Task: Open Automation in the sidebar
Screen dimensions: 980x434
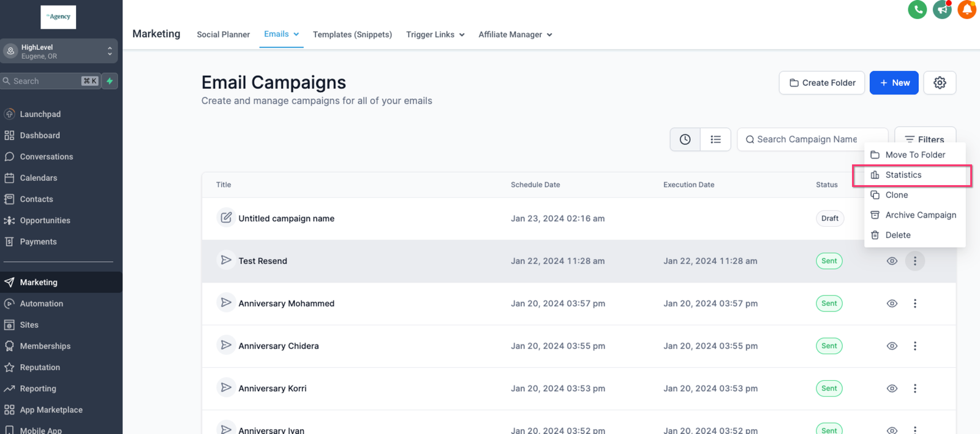Action: (41, 303)
